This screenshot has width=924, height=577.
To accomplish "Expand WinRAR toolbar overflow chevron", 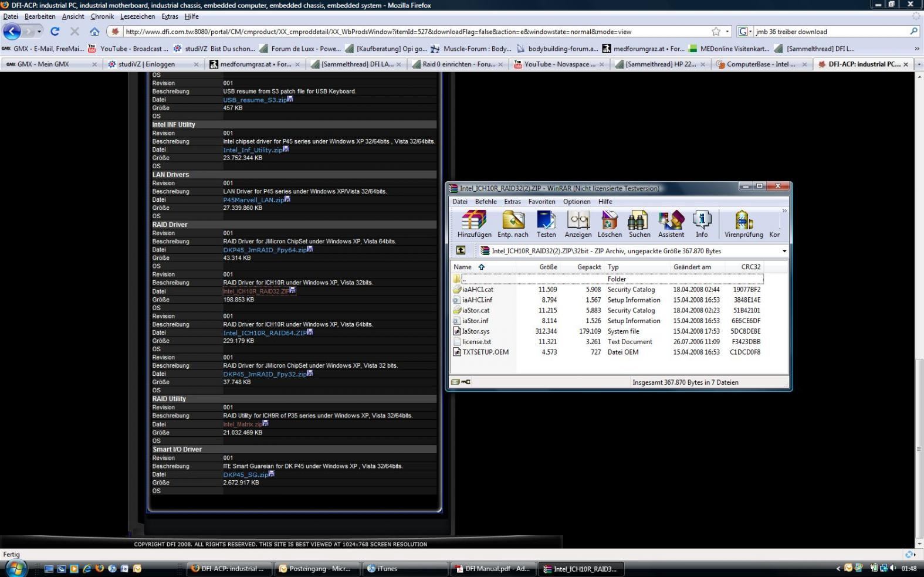I will click(784, 211).
